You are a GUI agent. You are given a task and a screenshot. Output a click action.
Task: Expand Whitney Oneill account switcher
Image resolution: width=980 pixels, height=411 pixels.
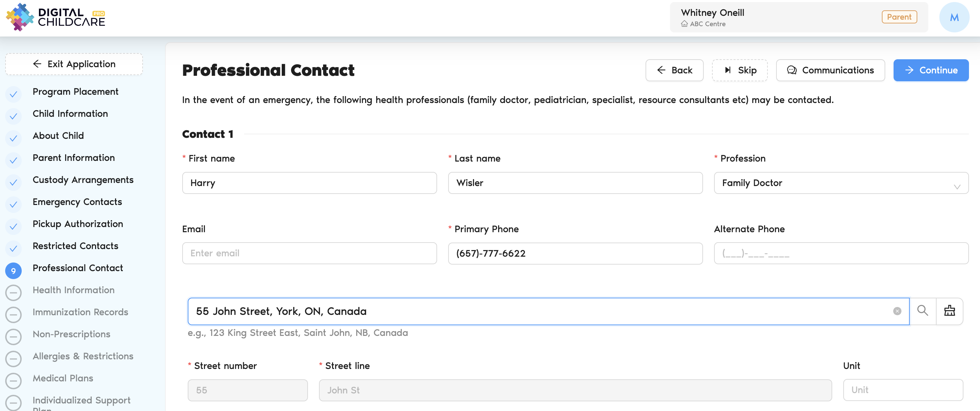[798, 18]
